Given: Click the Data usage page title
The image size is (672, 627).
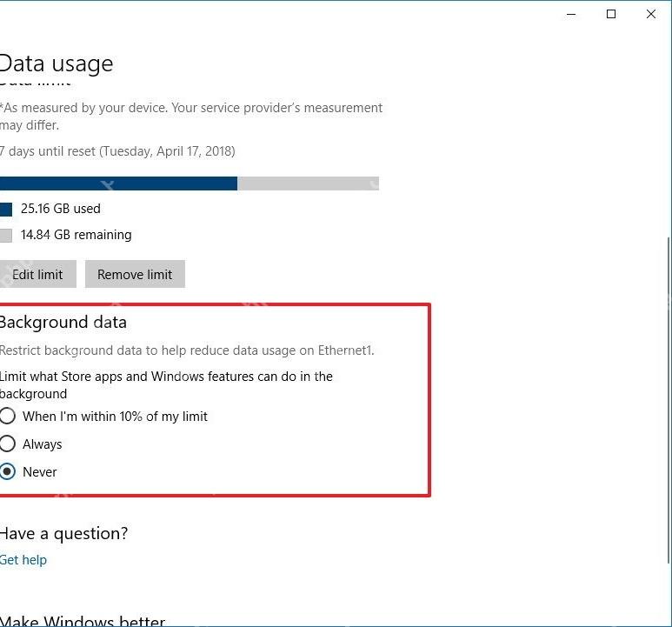Looking at the screenshot, I should click(57, 63).
